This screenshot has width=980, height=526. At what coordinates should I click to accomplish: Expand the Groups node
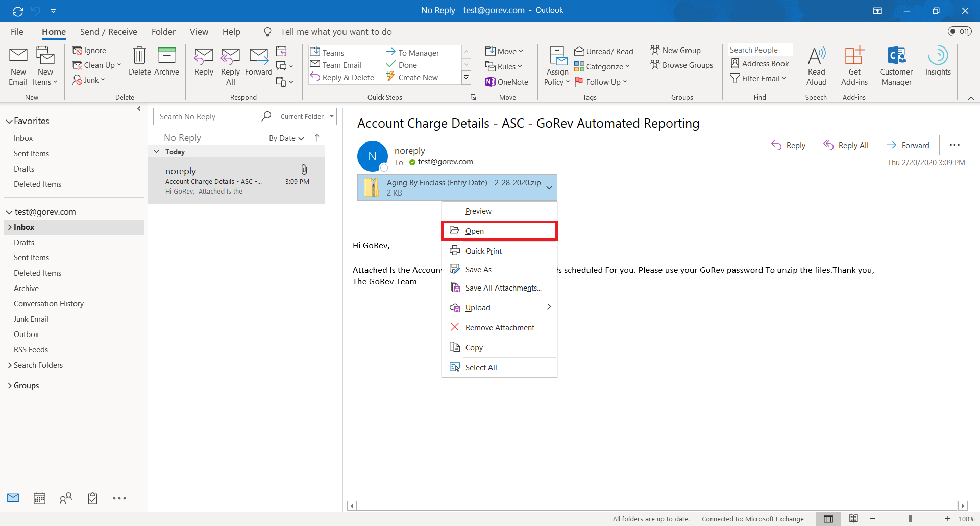[10, 386]
